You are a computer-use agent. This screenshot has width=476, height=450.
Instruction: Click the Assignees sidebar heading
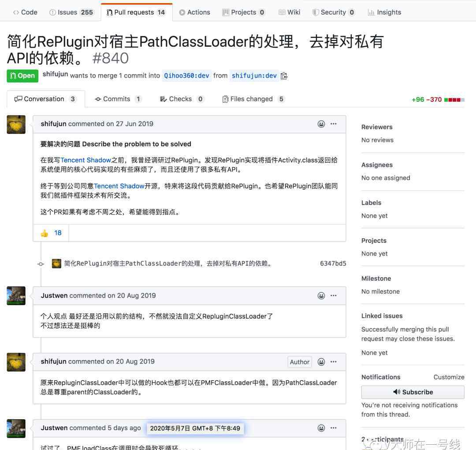377,165
